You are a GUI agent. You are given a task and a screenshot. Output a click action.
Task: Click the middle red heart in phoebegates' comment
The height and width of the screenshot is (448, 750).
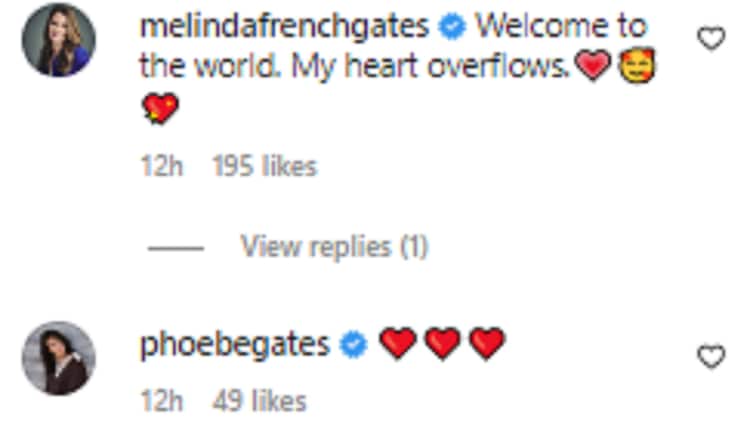442,345
